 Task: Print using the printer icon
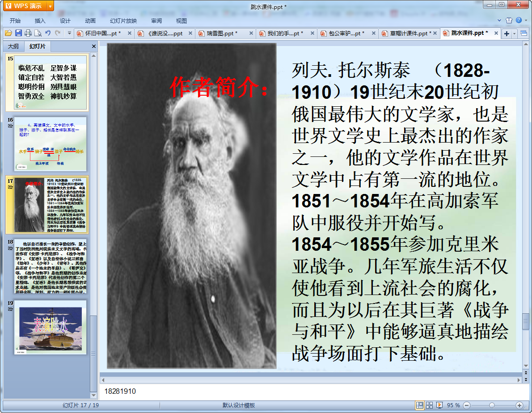pos(28,33)
